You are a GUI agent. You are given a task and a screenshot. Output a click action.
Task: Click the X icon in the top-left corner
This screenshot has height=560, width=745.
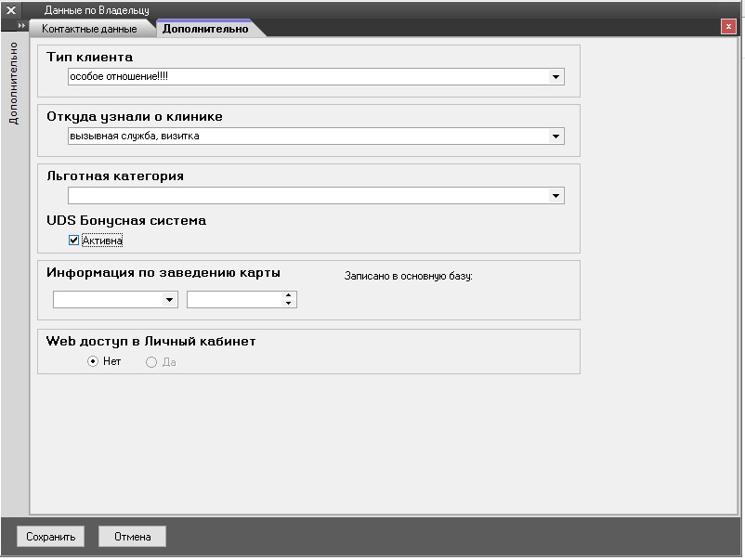pos(11,10)
